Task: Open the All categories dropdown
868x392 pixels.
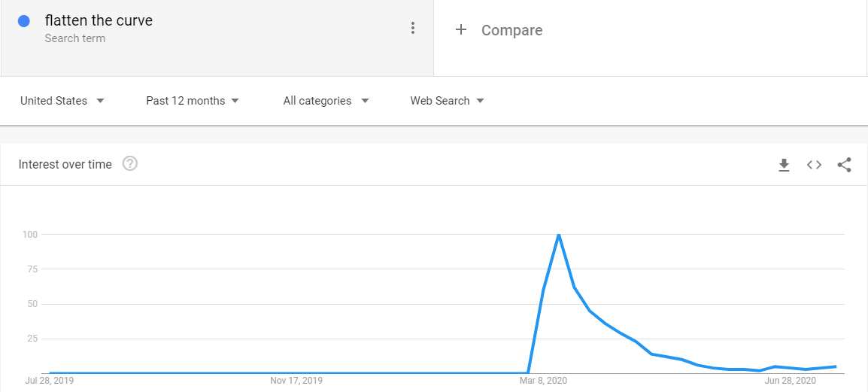Action: click(x=326, y=101)
